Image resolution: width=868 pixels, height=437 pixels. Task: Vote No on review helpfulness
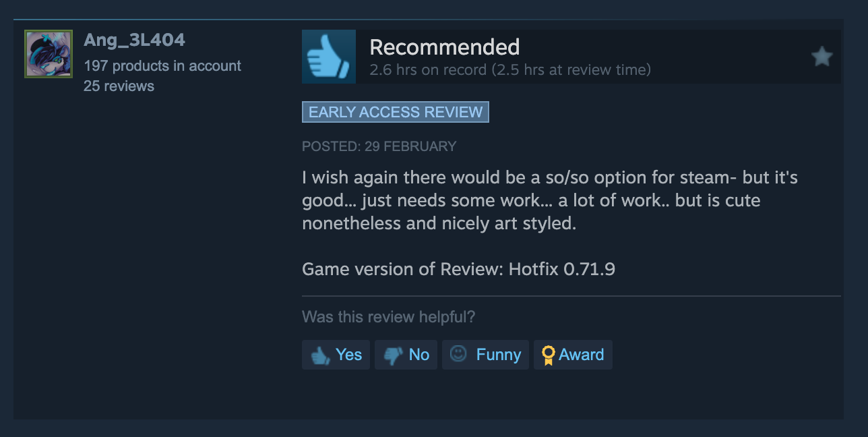pos(406,355)
